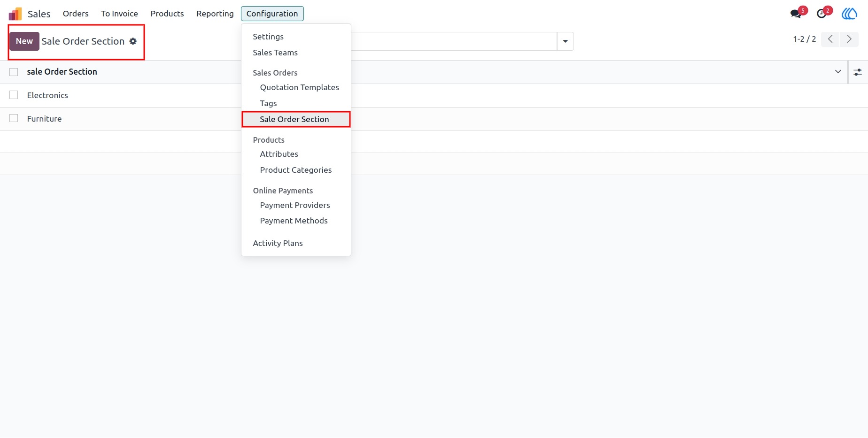
Task: Click the Sales app logo icon
Action: click(15, 14)
